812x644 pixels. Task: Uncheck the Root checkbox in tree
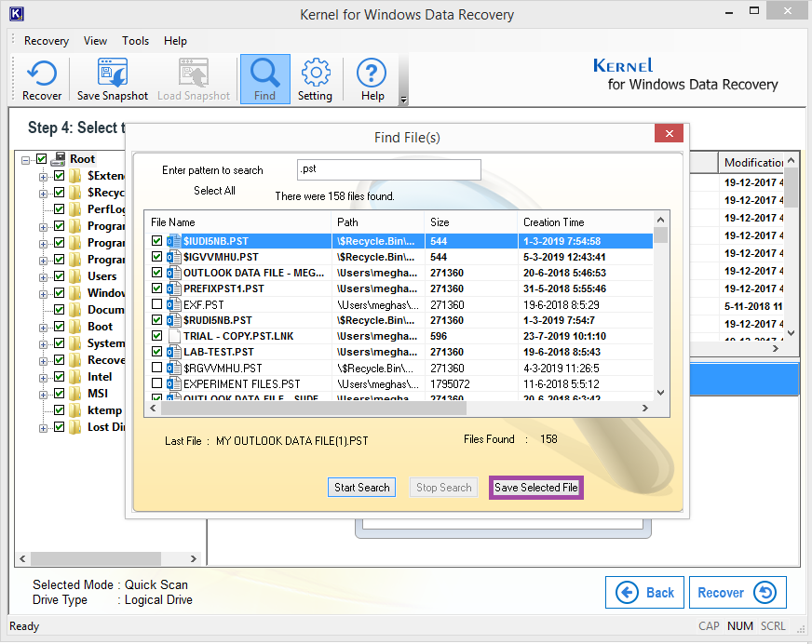[41, 159]
